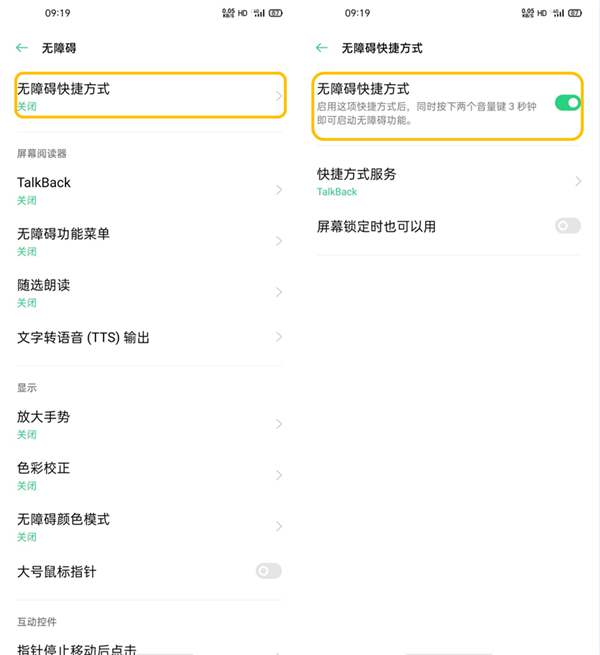Expand 快捷方式服务 chevron
Viewport: 600px width, 655px height.
pyautogui.click(x=578, y=181)
